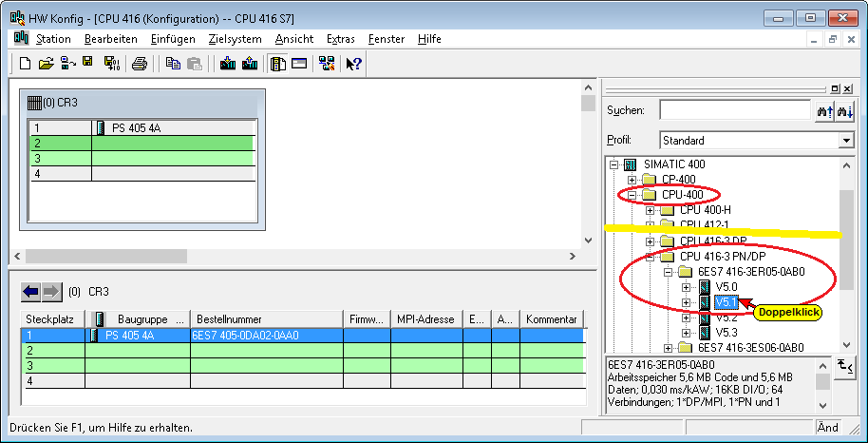The image size is (868, 443).
Task: Click the Steckplatz column header
Action: click(53, 319)
